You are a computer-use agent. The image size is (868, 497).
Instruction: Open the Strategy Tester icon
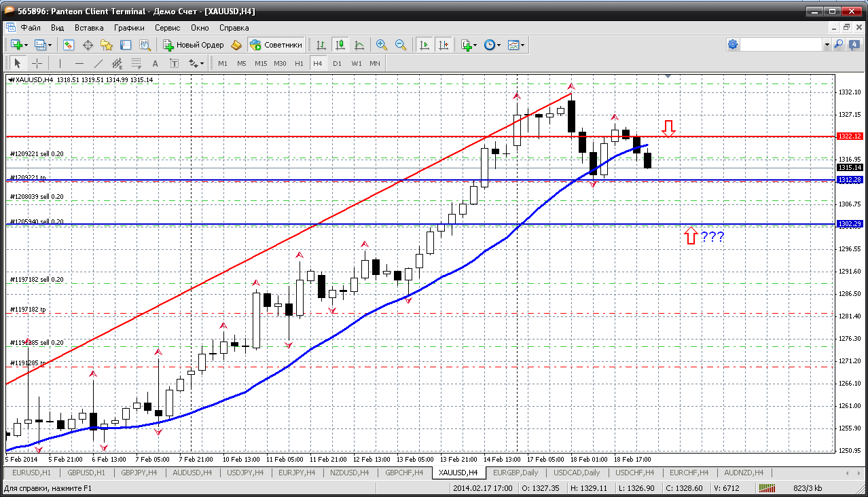pos(145,45)
